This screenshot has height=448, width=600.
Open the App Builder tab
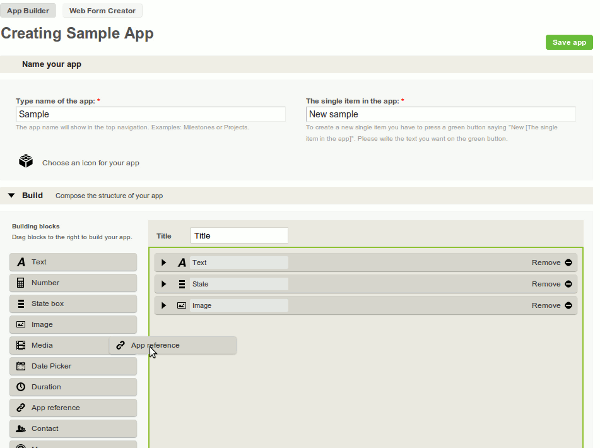pyautogui.click(x=28, y=11)
